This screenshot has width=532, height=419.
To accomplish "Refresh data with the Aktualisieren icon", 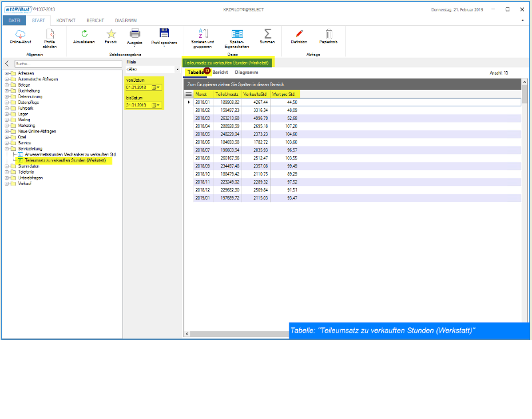I will [84, 33].
